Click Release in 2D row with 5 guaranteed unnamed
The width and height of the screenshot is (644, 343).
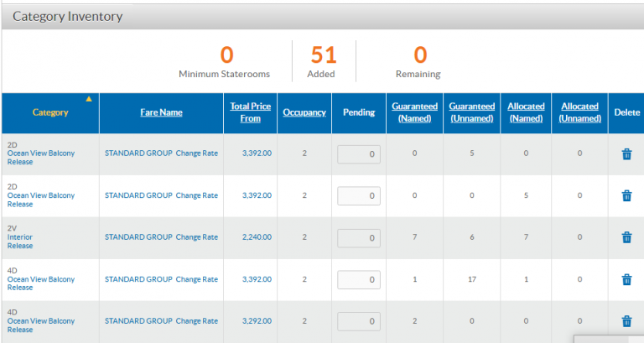pos(20,162)
